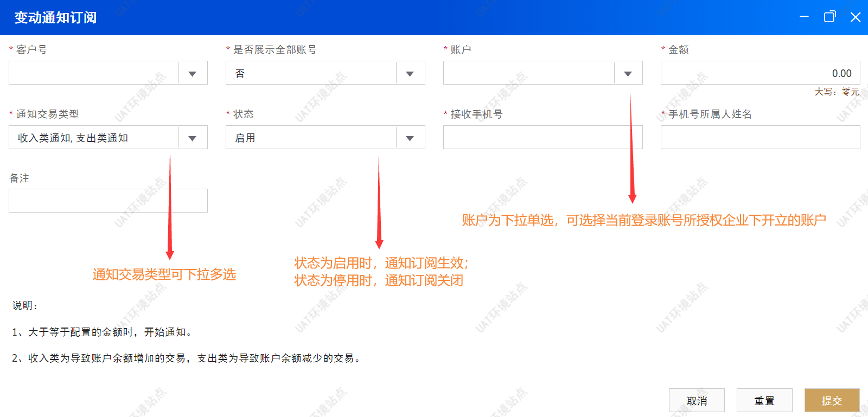Click the 手机号所属人姓名 input field

(759, 138)
